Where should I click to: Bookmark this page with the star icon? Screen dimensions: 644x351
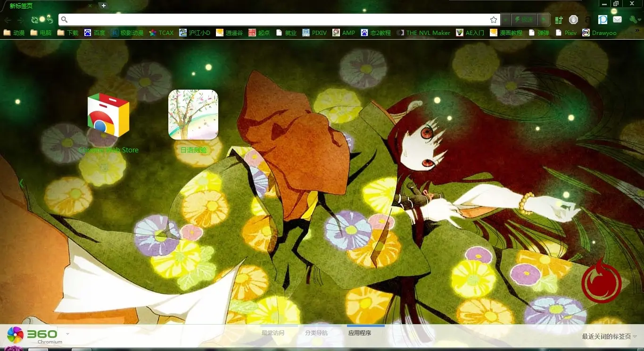coord(494,20)
